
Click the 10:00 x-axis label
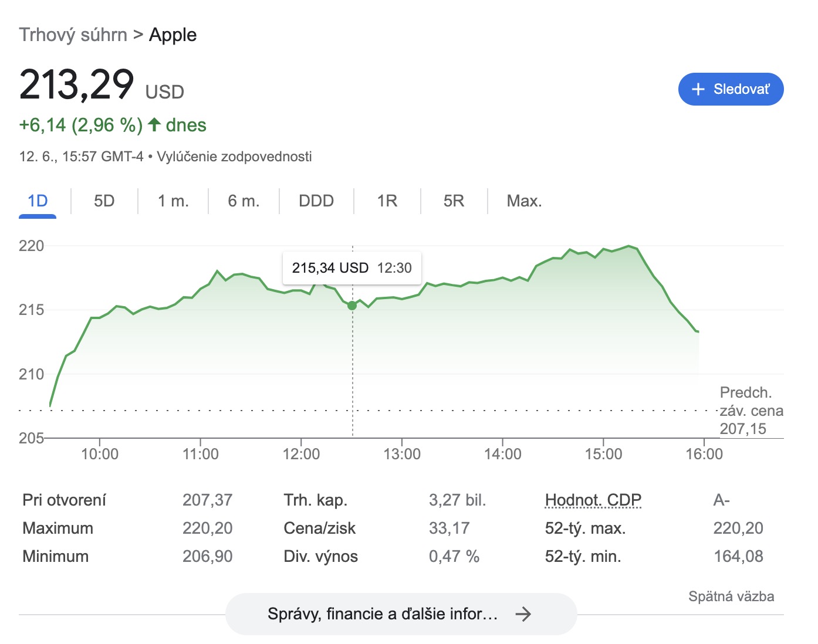coord(99,454)
